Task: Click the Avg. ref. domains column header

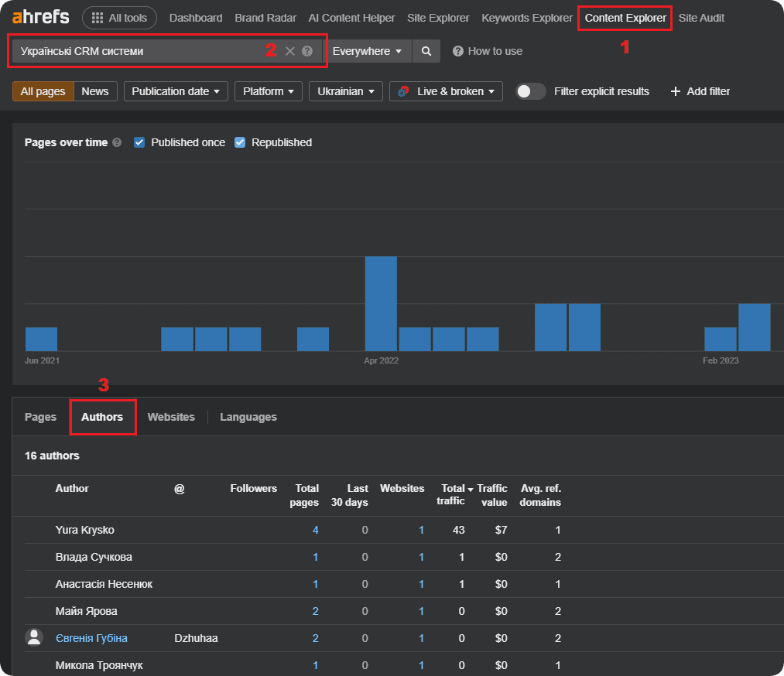Action: (x=540, y=495)
